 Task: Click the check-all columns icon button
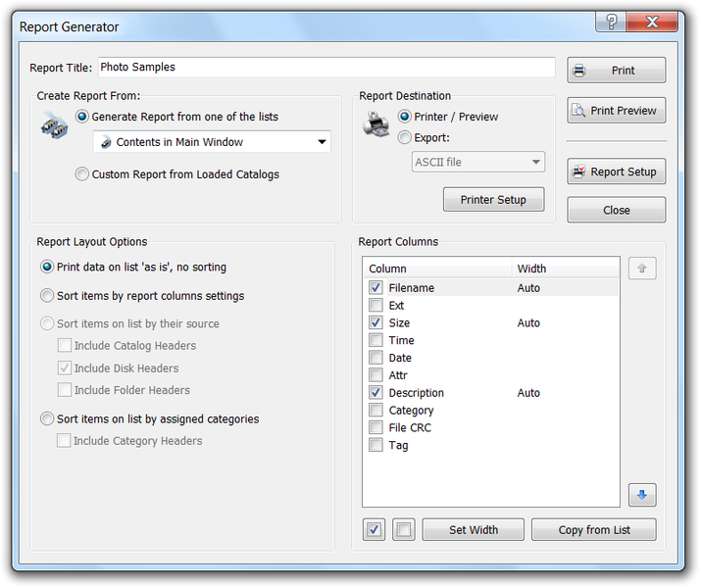[x=374, y=530]
